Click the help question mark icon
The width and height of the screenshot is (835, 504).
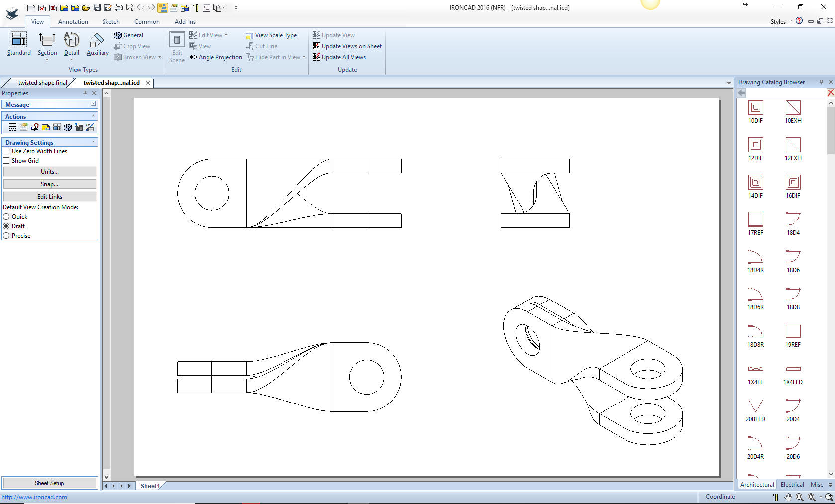(799, 21)
